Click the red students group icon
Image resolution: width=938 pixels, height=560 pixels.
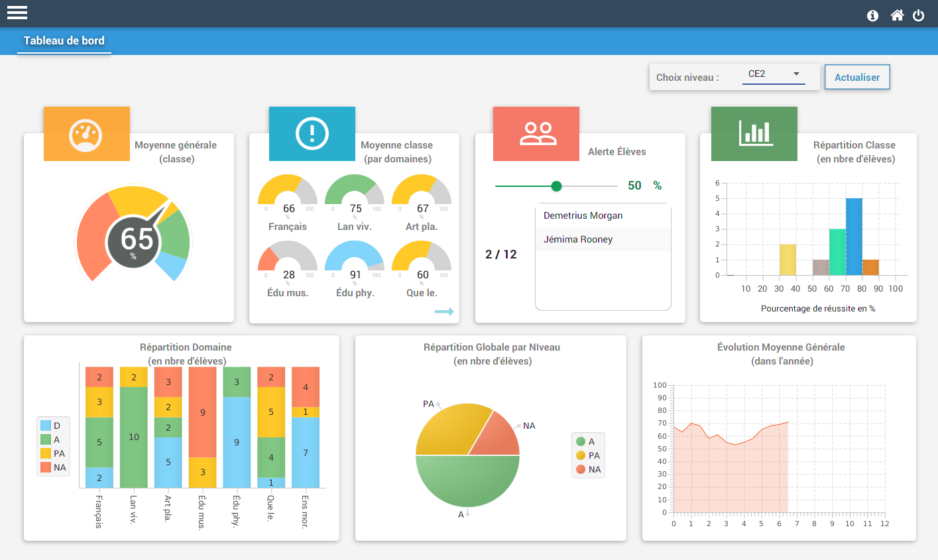point(538,134)
